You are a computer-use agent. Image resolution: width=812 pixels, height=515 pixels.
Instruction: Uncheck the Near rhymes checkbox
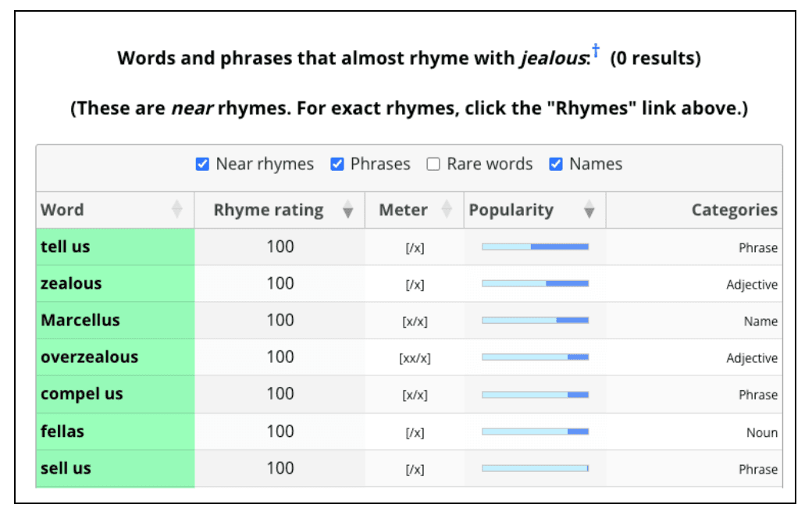click(x=202, y=164)
